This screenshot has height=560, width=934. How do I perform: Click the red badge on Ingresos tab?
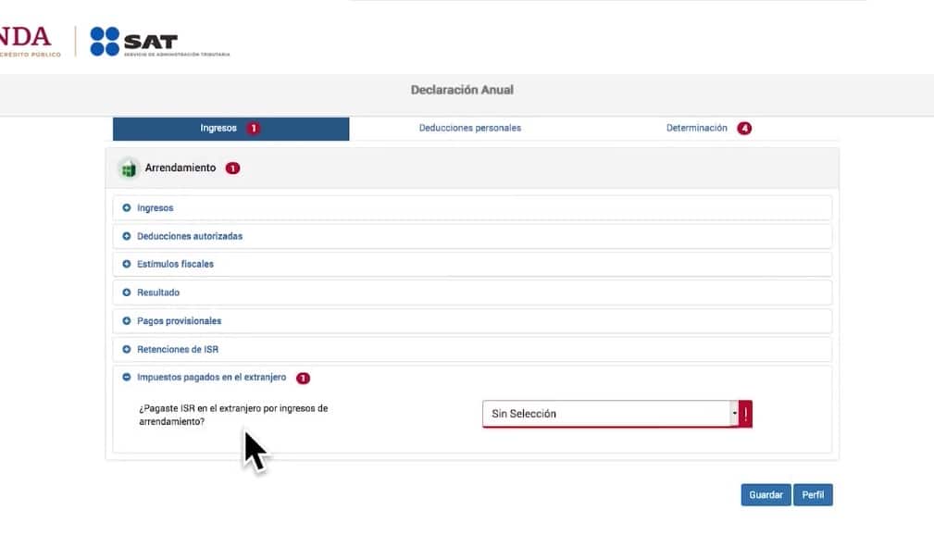253,129
